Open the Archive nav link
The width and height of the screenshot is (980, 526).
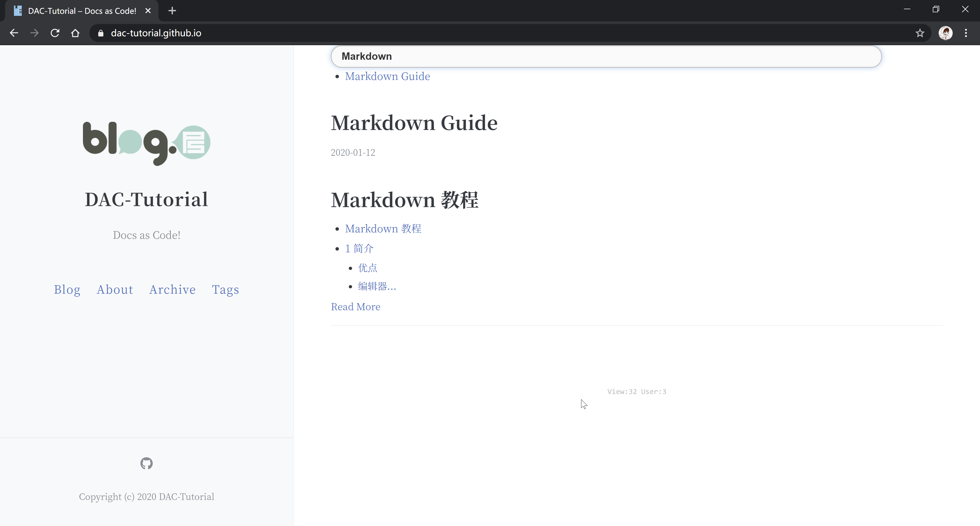172,290
